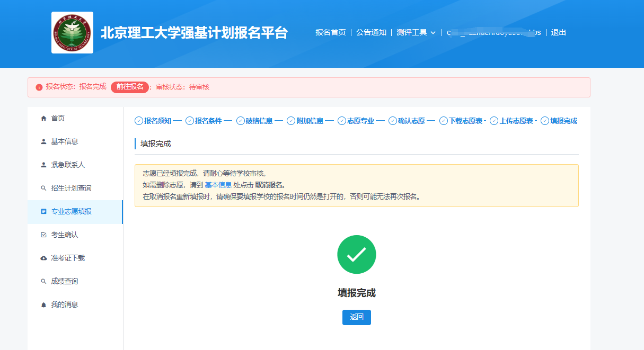
Task: Click the search icon beside 成绩查询
Action: tap(43, 281)
